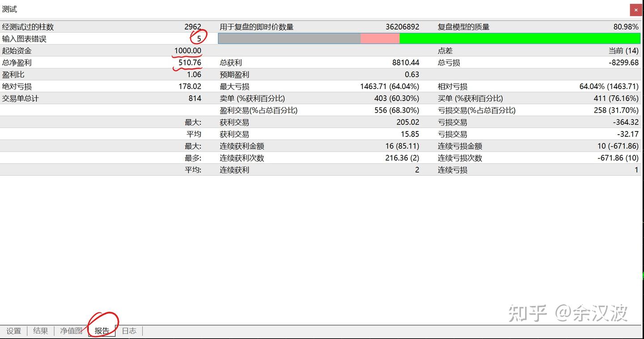Select the average profit trade value 15.85
Image resolution: width=644 pixels, height=339 pixels.
point(410,134)
